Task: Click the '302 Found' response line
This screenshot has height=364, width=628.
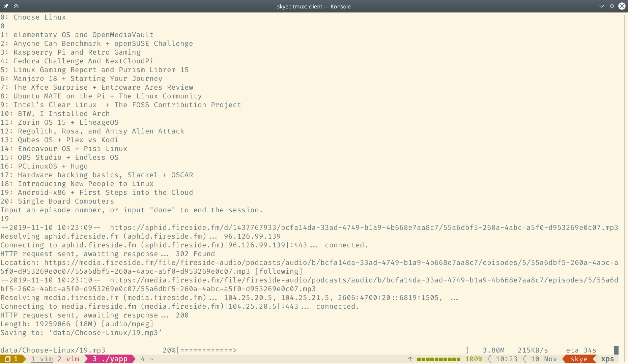Action: 108,254
